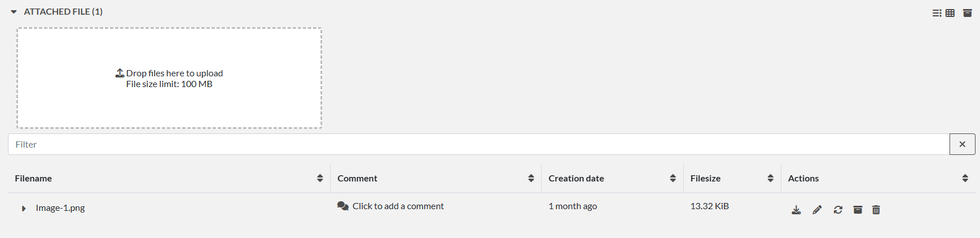Archive Image-1.png using the row's box icon
Image resolution: width=980 pixels, height=238 pixels.
pyautogui.click(x=858, y=210)
